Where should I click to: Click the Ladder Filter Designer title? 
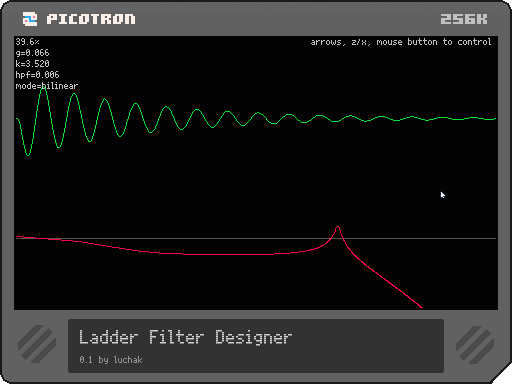[185, 337]
